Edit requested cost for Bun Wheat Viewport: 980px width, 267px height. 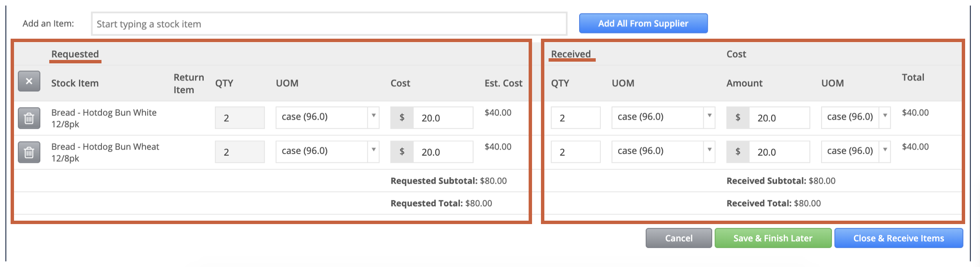point(443,152)
